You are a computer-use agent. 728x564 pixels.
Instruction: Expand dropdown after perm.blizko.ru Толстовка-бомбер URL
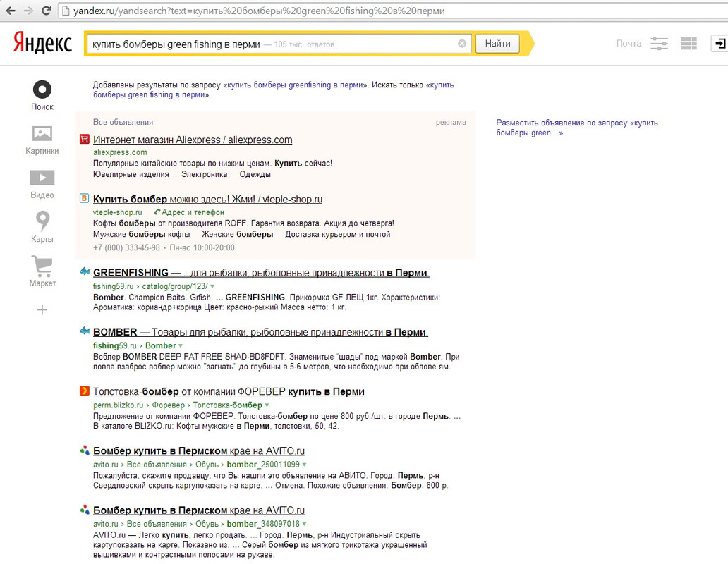pos(267,405)
